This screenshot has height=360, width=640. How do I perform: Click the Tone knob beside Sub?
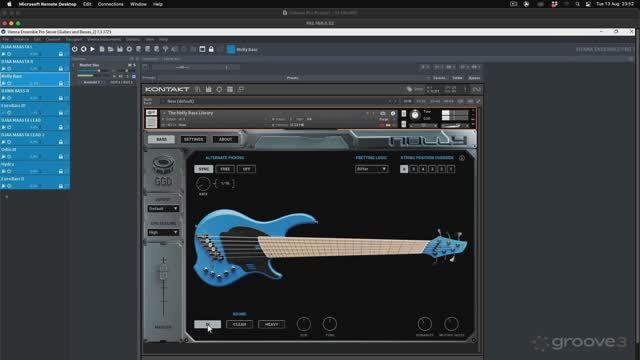tap(330, 324)
